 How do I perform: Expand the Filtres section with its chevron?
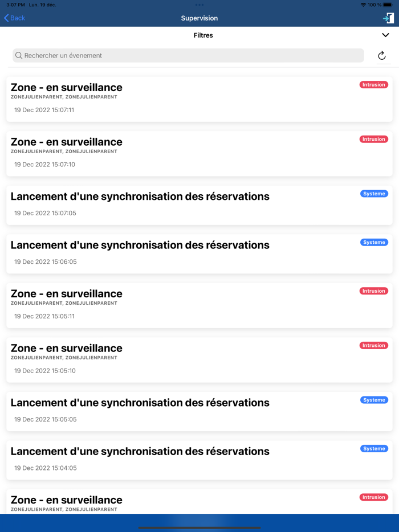[385, 35]
